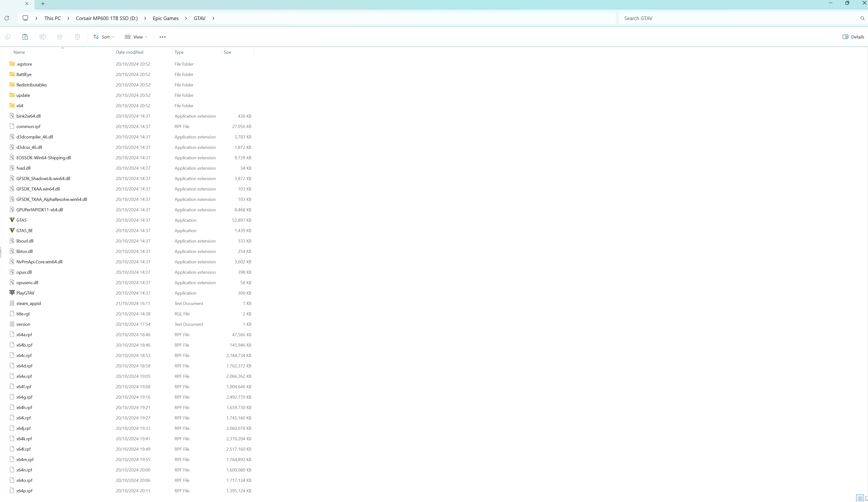Go to This PC via breadcrumb
This screenshot has width=868, height=502.
(x=52, y=18)
